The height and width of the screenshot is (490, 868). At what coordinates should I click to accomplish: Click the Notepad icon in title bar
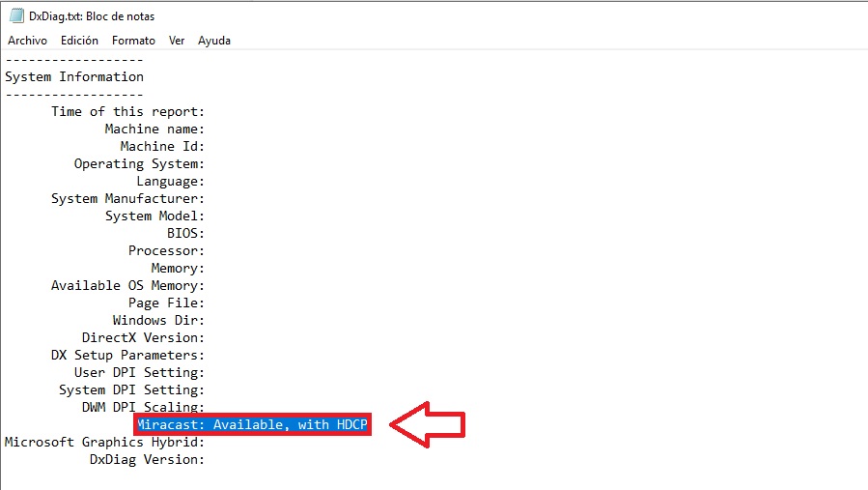(x=16, y=15)
